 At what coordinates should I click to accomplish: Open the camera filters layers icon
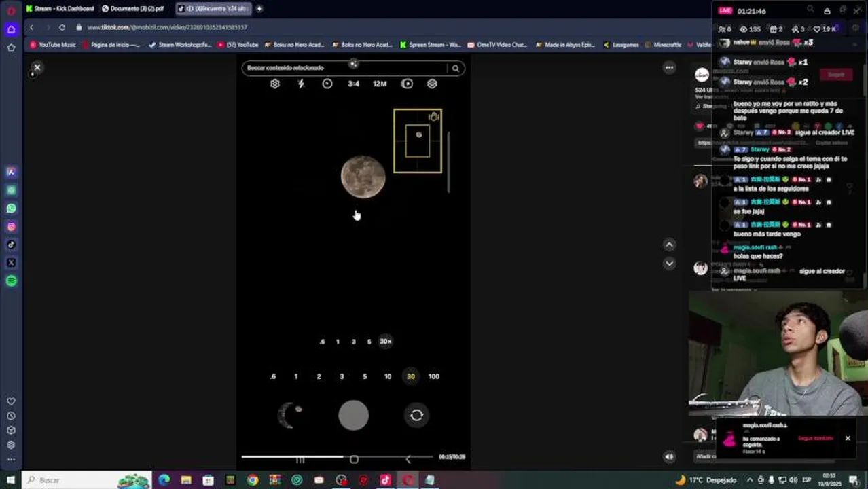[x=432, y=84]
